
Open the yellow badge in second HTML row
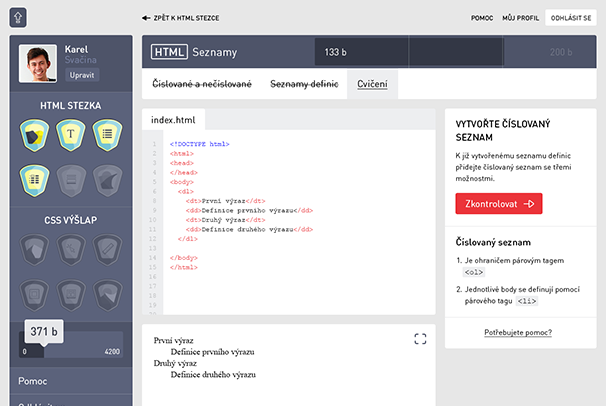coord(34,179)
